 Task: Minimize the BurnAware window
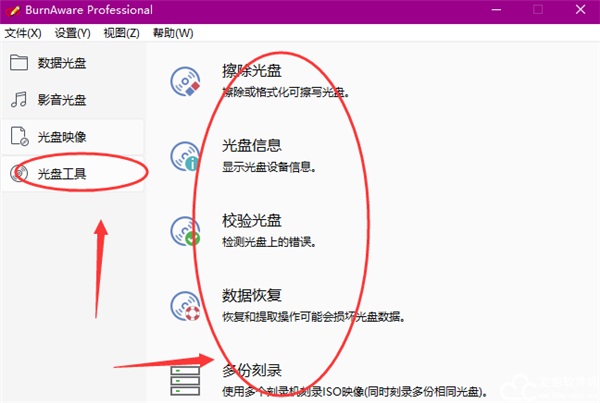(496, 10)
